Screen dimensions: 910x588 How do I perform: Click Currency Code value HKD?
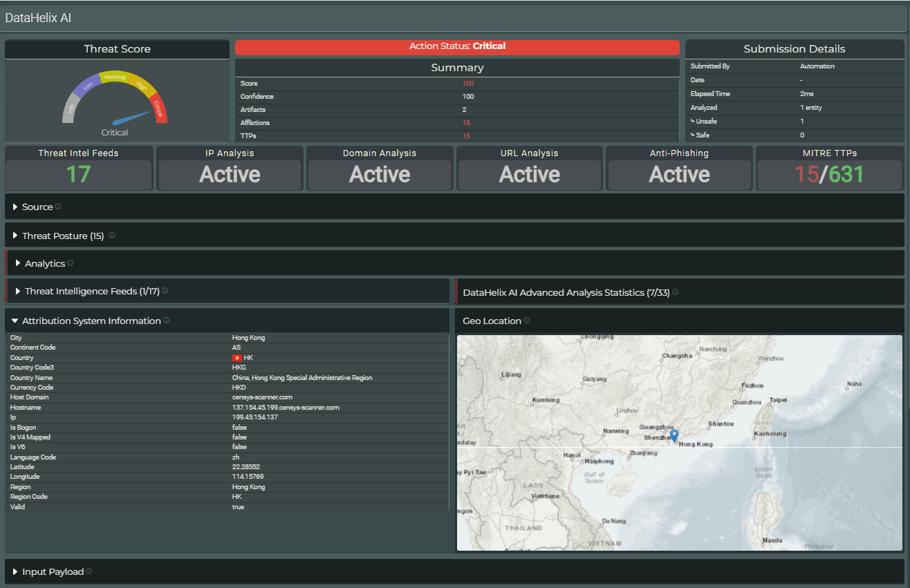[x=239, y=388]
